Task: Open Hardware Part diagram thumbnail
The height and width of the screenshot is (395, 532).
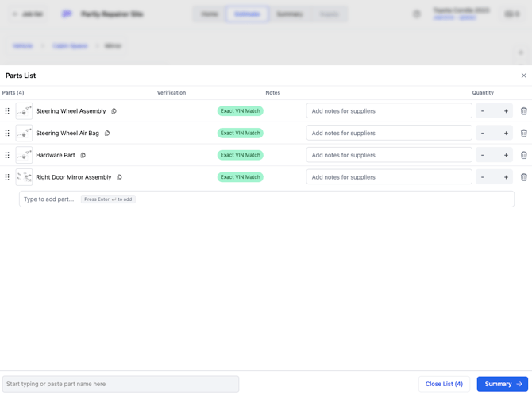Action: pyautogui.click(x=24, y=155)
